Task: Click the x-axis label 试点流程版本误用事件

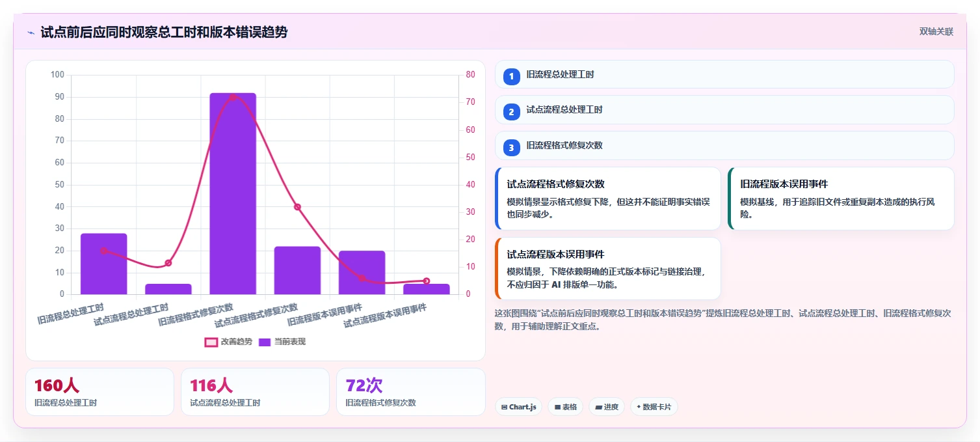Action: coord(386,316)
